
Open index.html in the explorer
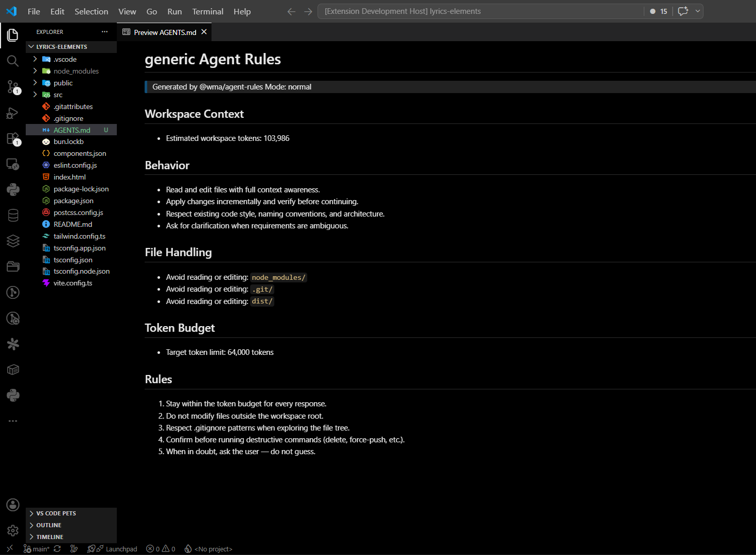(x=71, y=177)
